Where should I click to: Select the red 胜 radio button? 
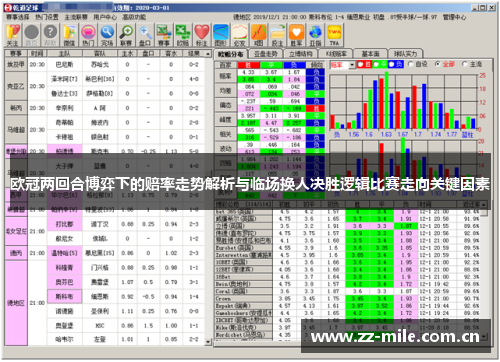(x=360, y=64)
